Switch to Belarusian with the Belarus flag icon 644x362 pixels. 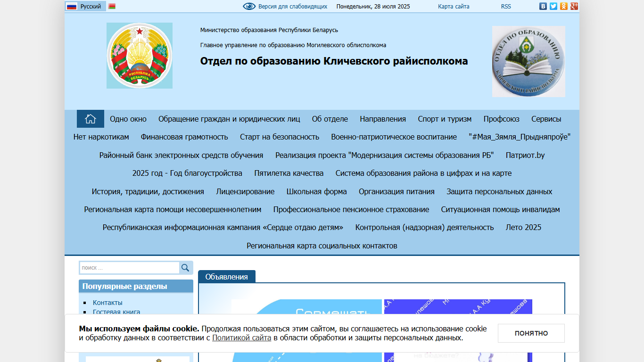pos(112,7)
